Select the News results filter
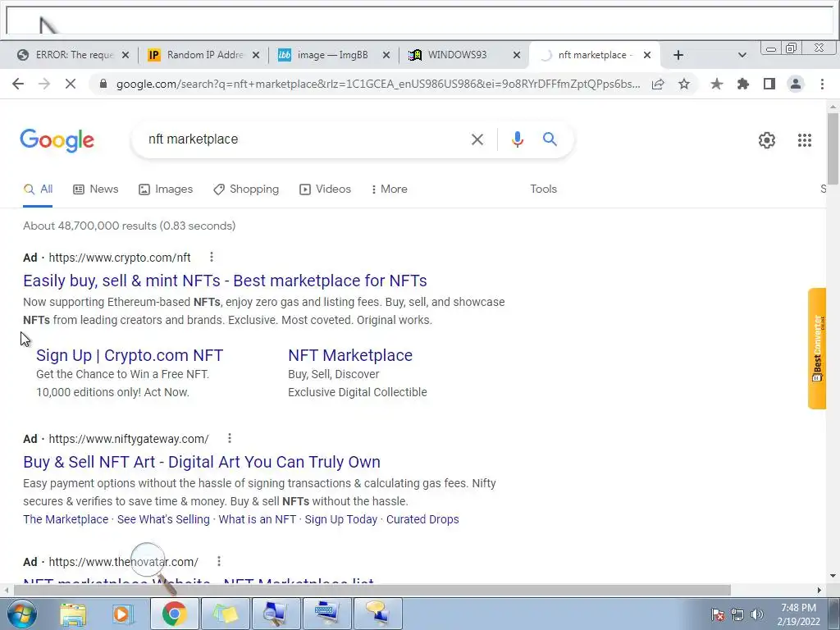Screen dimensions: 840x630 click(x=95, y=189)
